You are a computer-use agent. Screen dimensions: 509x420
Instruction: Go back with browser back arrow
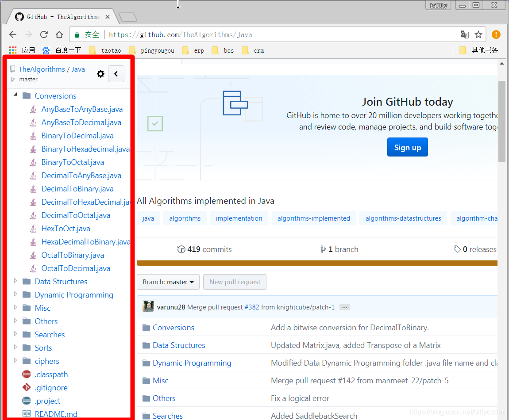[13, 34]
